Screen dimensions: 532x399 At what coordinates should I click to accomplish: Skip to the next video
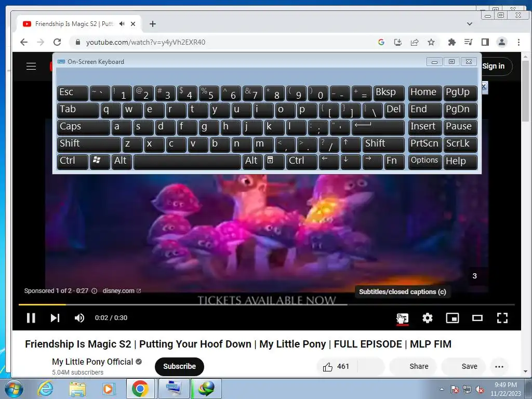click(x=55, y=318)
